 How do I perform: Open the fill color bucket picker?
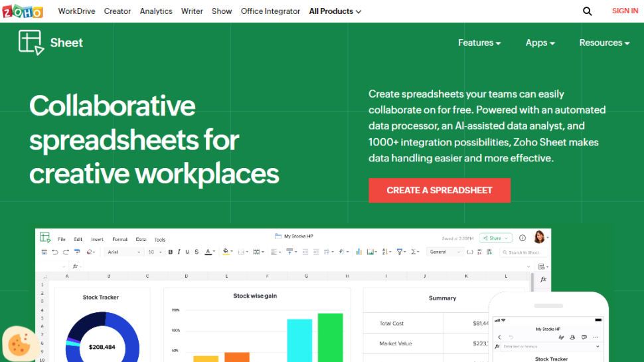click(x=227, y=252)
